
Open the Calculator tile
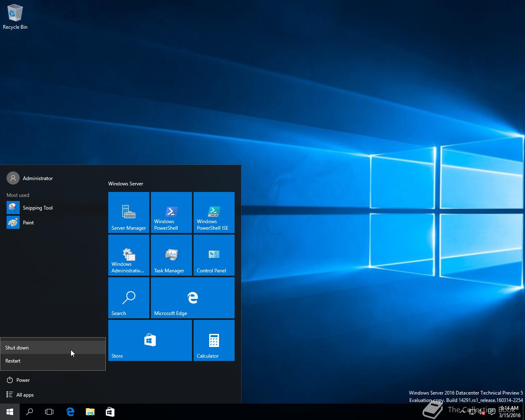click(214, 340)
